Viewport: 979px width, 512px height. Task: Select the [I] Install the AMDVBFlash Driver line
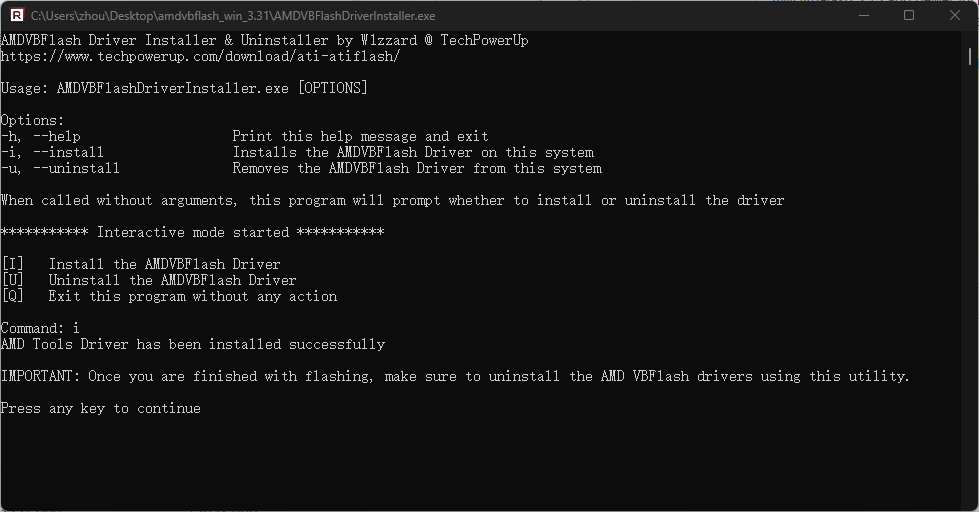coord(140,264)
